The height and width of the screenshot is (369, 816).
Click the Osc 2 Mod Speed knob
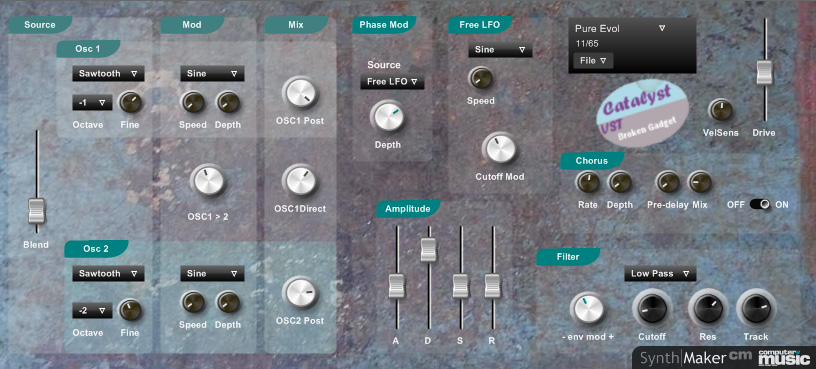[193, 302]
